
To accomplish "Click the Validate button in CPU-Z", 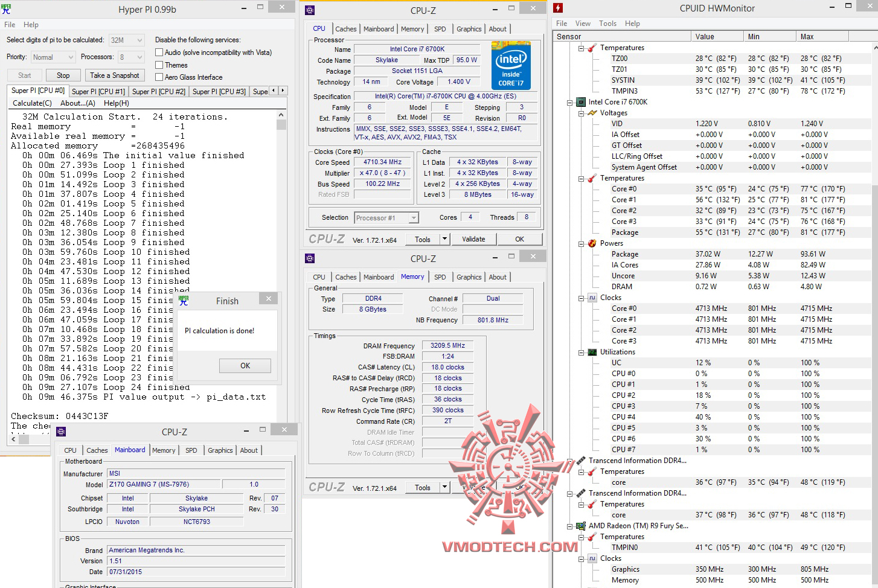I will coord(473,239).
